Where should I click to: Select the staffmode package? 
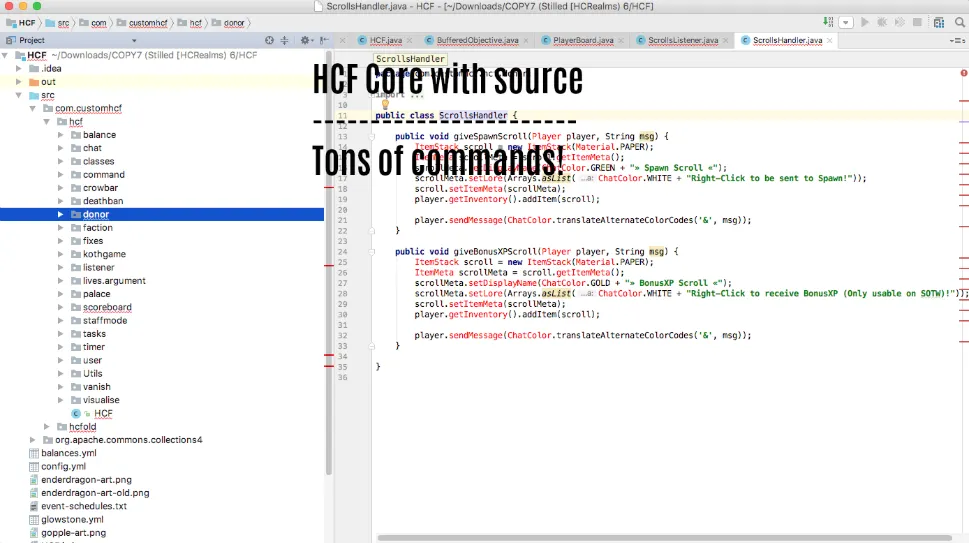click(105, 321)
